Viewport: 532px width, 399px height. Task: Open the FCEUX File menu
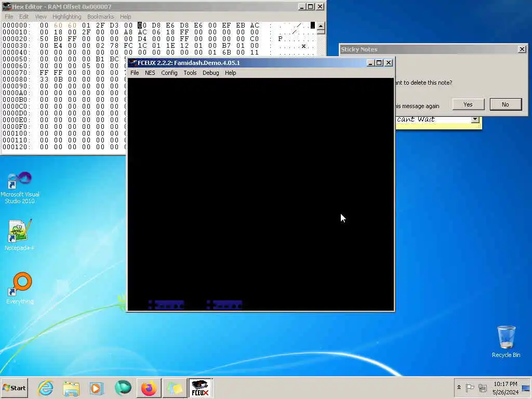135,73
